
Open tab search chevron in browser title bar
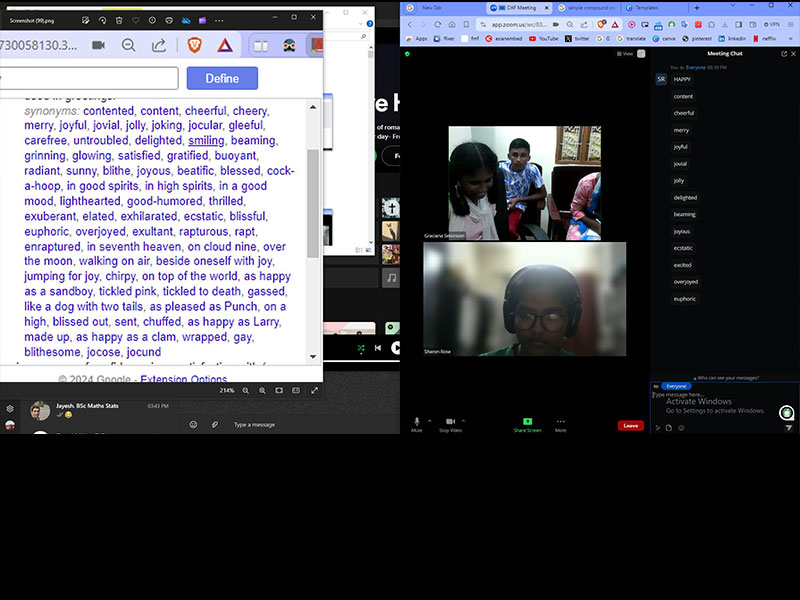click(733, 6)
